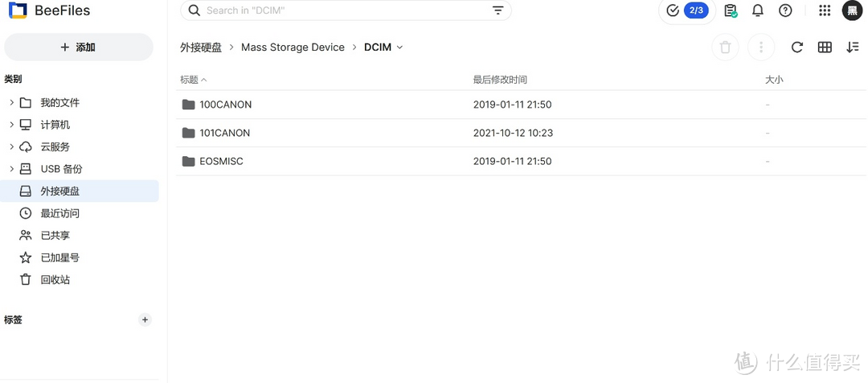Open the DCIM breadcrumb dropdown
The image size is (868, 383).
(399, 47)
